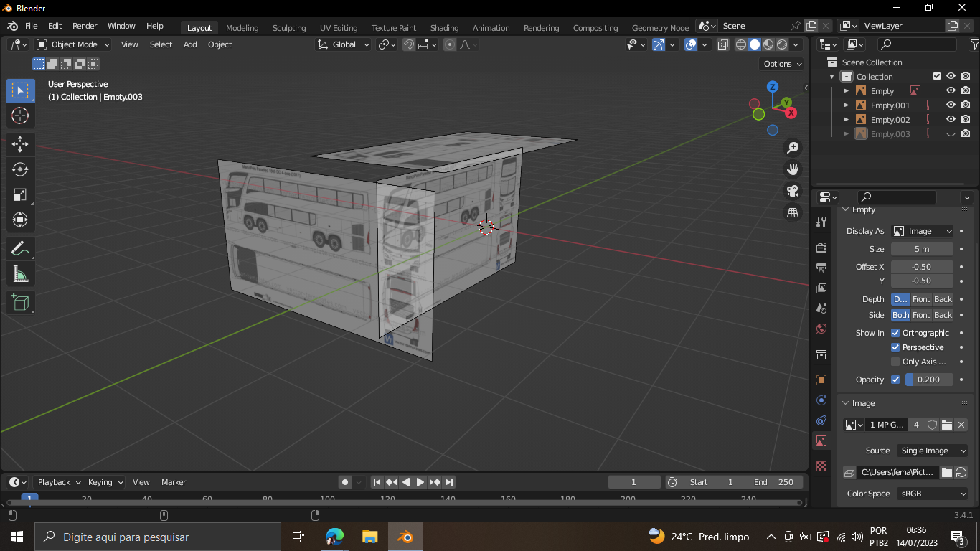Open the Physics properties tab

[x=821, y=400]
